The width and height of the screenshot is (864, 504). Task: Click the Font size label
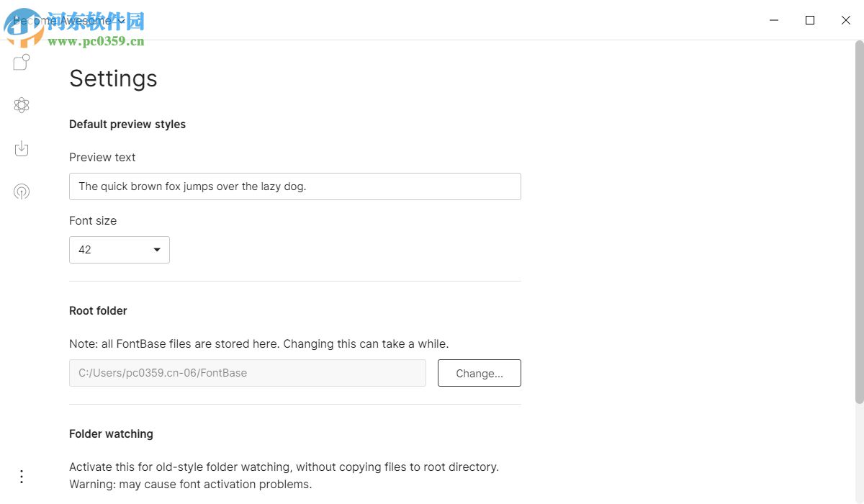coord(93,221)
